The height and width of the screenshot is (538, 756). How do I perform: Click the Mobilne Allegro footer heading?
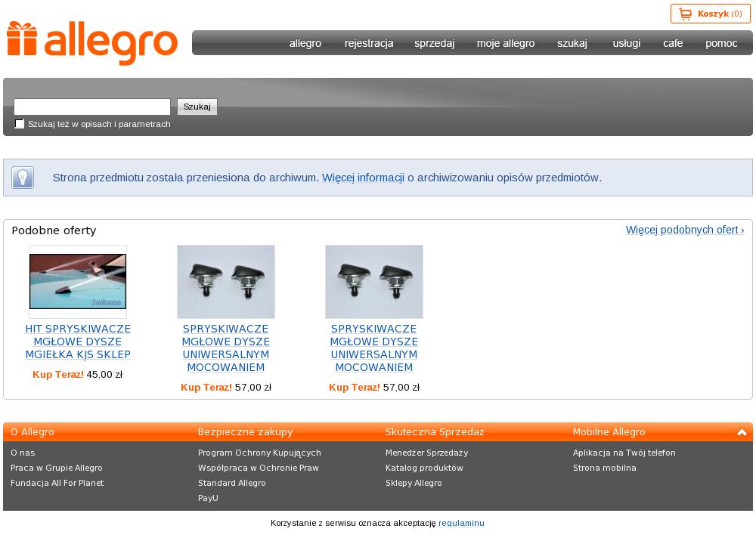coord(609,432)
